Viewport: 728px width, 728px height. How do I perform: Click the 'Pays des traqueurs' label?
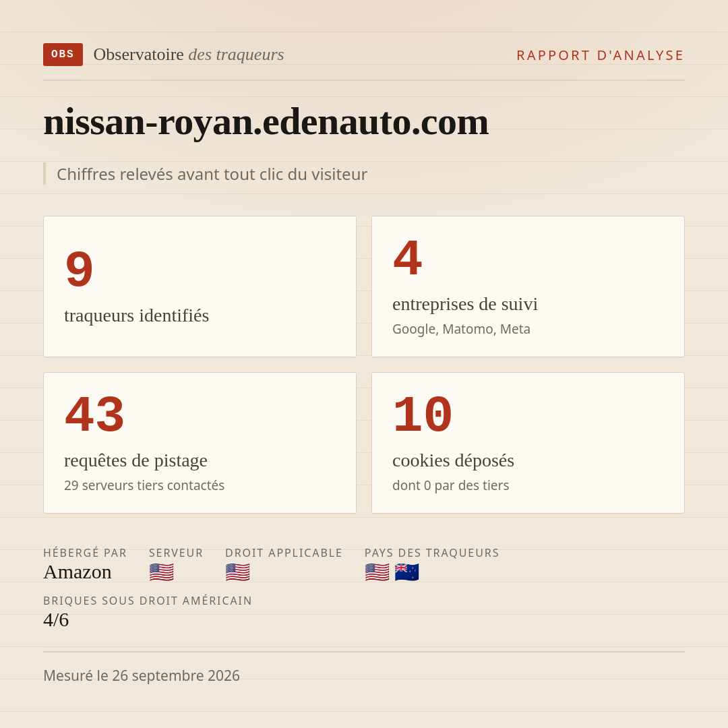click(x=432, y=553)
